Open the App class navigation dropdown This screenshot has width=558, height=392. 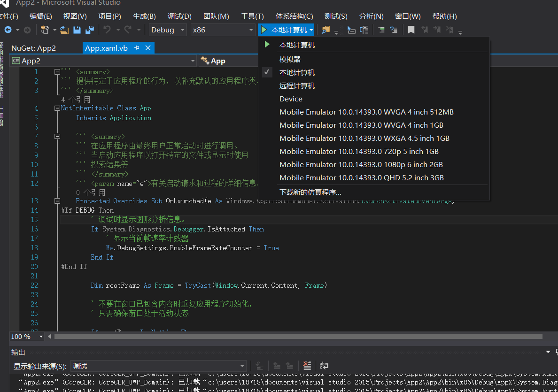(x=228, y=61)
